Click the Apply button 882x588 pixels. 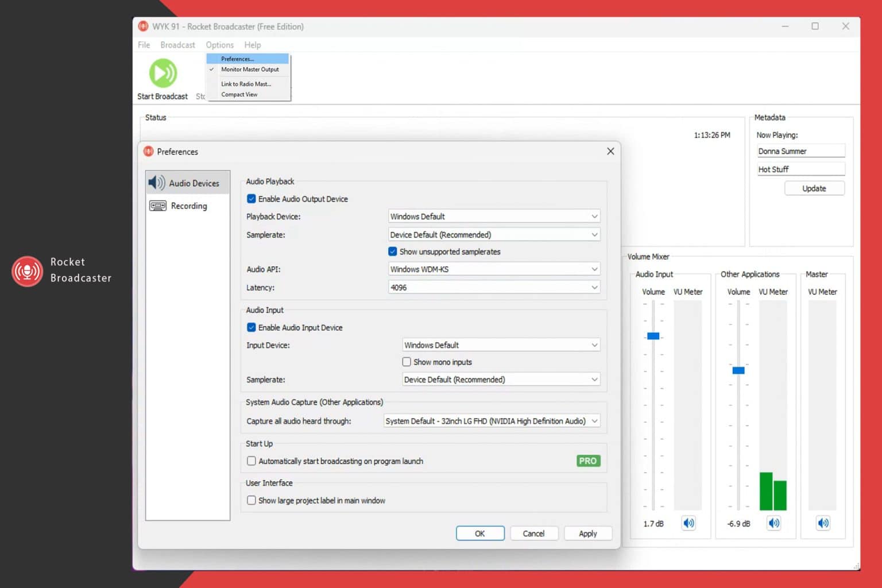click(x=587, y=533)
